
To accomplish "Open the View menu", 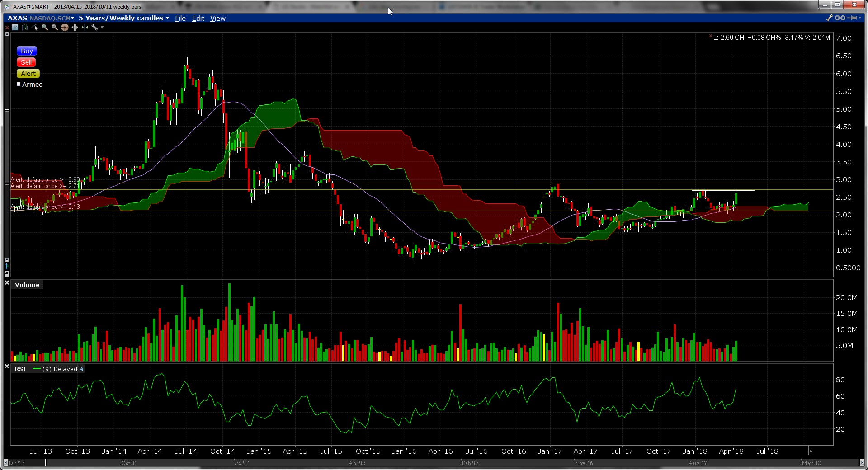I will click(x=217, y=19).
